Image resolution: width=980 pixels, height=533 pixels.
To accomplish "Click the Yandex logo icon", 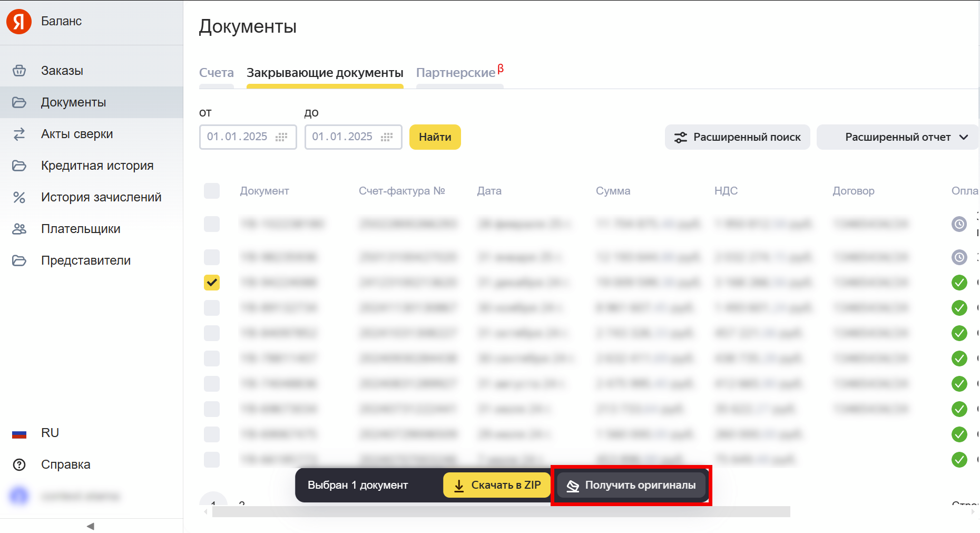I will (19, 22).
